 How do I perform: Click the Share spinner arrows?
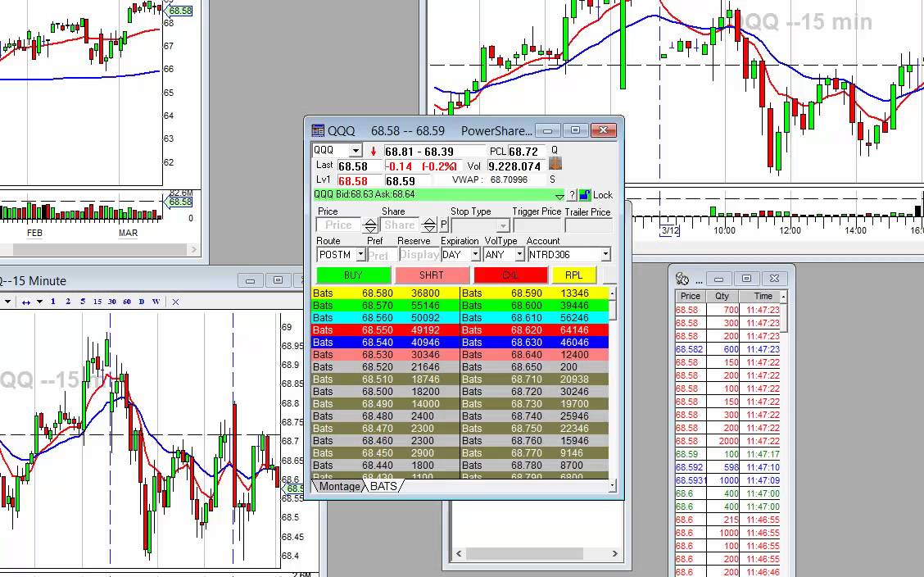point(429,225)
